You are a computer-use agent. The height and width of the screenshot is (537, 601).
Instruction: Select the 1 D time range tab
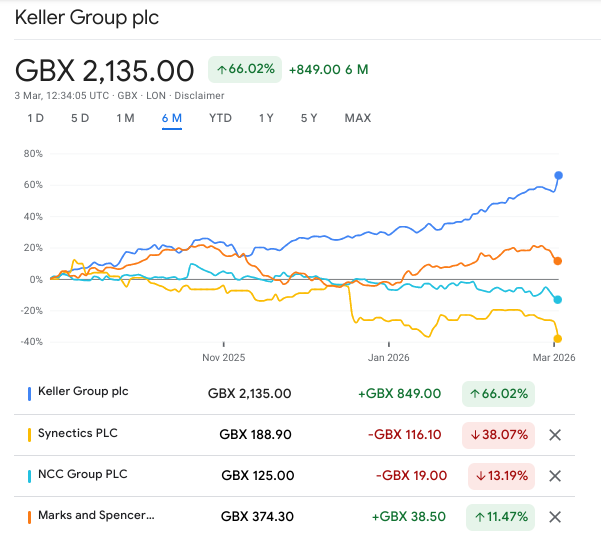tap(36, 118)
